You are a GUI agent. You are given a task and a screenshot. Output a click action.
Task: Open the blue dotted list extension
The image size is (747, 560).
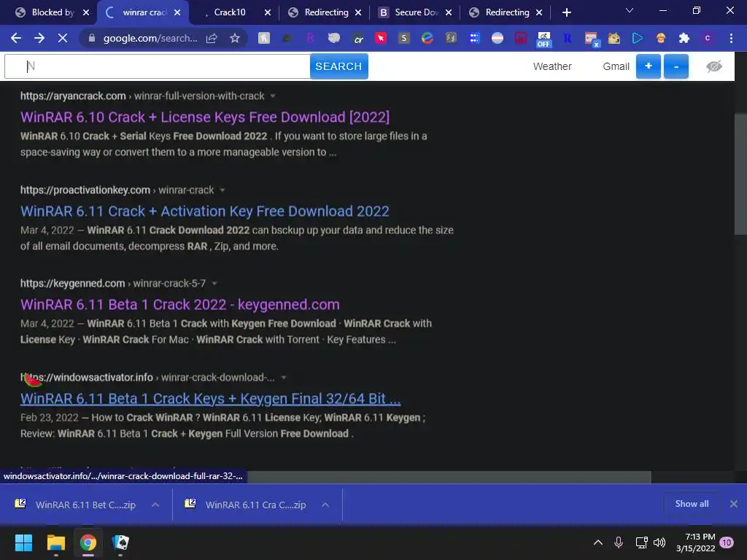pyautogui.click(x=474, y=38)
